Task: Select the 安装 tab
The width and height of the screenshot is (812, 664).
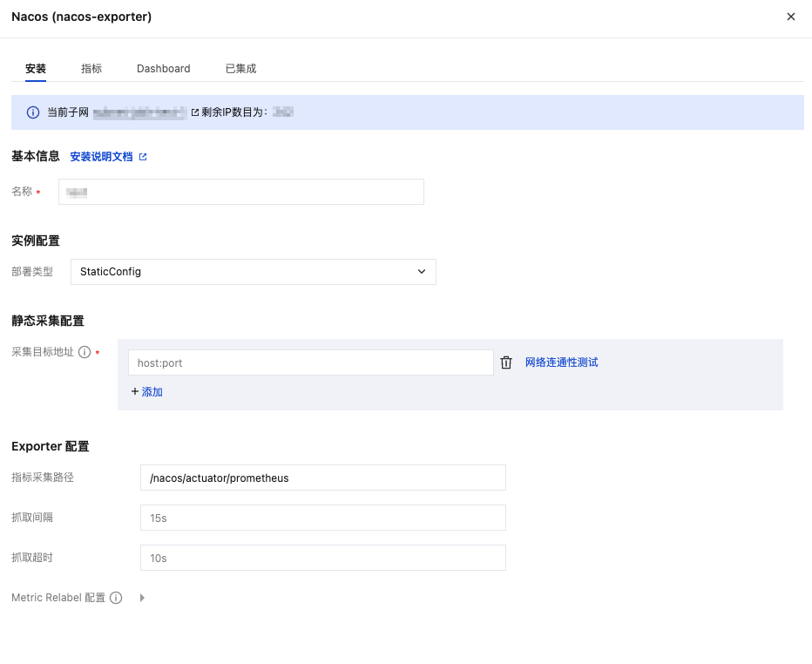Action: [36, 69]
